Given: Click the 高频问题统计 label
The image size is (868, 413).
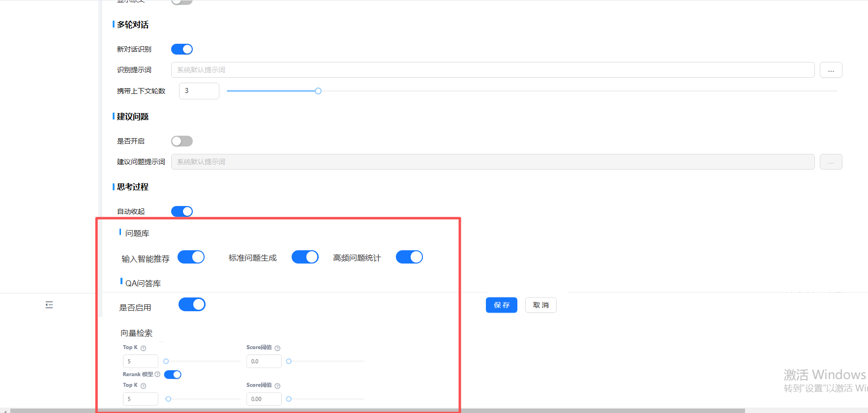Looking at the screenshot, I should tap(357, 258).
